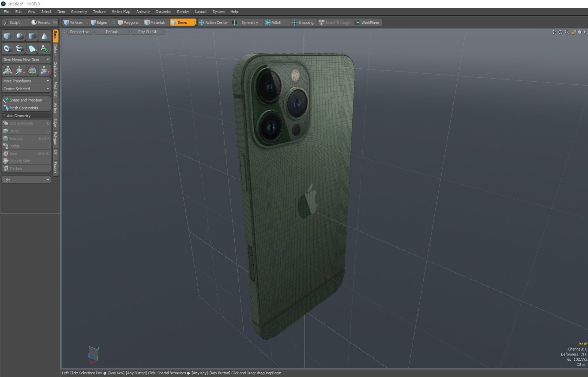588x377 pixels.
Task: Click the viewport arrow expand icon
Action: 585,32
